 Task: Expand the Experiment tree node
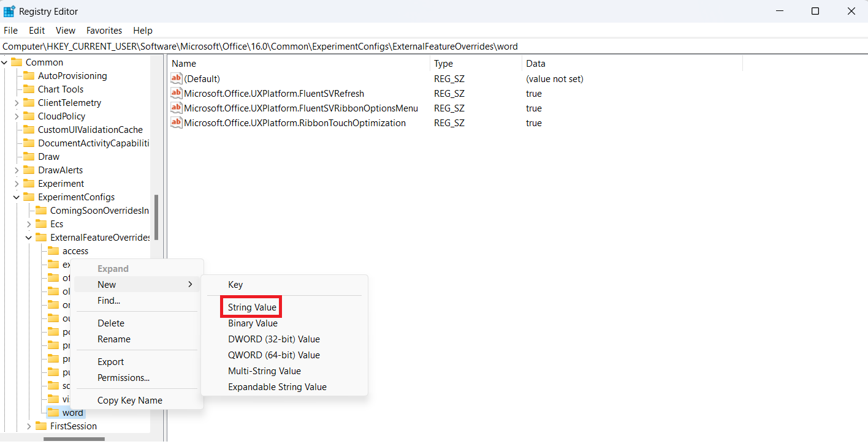click(17, 184)
